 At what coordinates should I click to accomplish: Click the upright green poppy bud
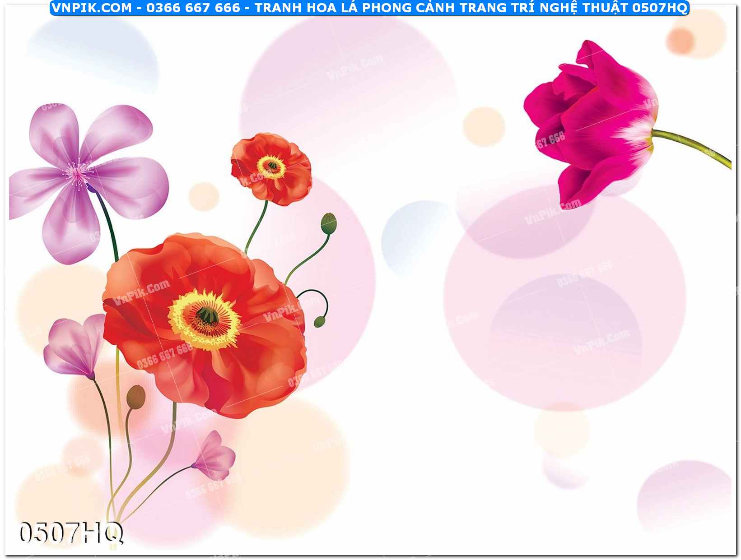click(x=329, y=223)
